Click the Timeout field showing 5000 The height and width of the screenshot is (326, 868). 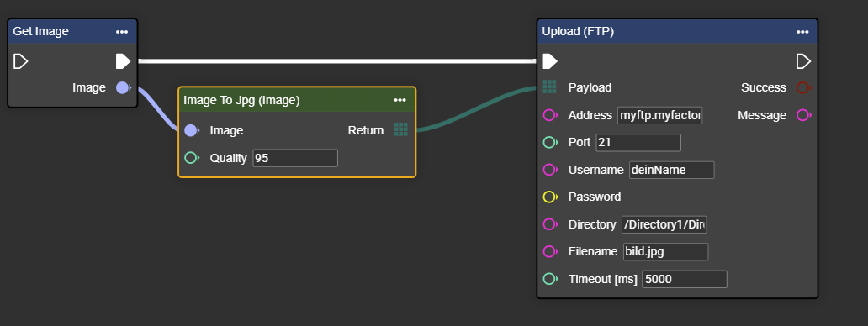point(684,279)
